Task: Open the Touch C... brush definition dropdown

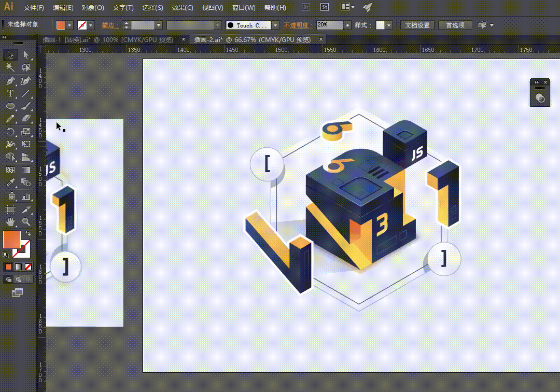Action: tap(275, 25)
